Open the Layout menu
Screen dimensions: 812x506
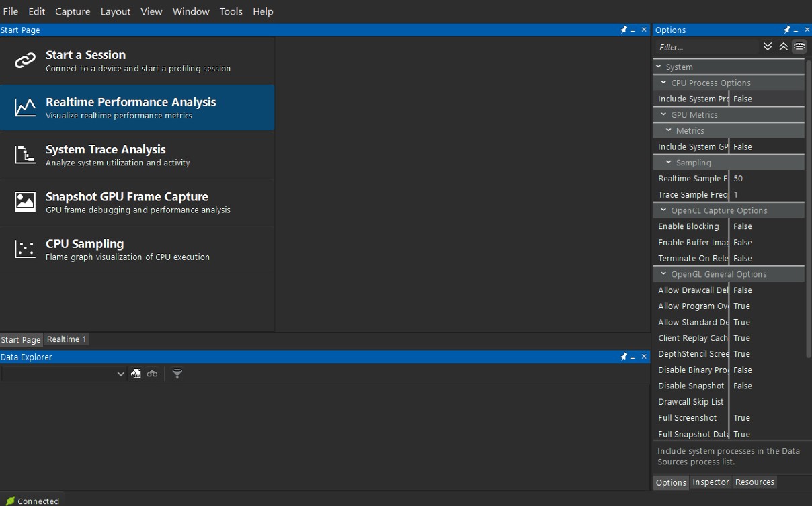coord(116,11)
